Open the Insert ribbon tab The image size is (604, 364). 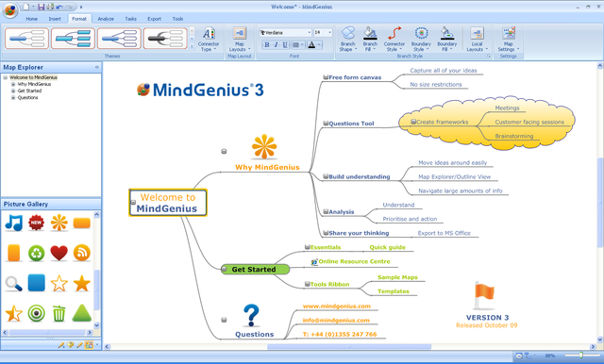coord(55,19)
